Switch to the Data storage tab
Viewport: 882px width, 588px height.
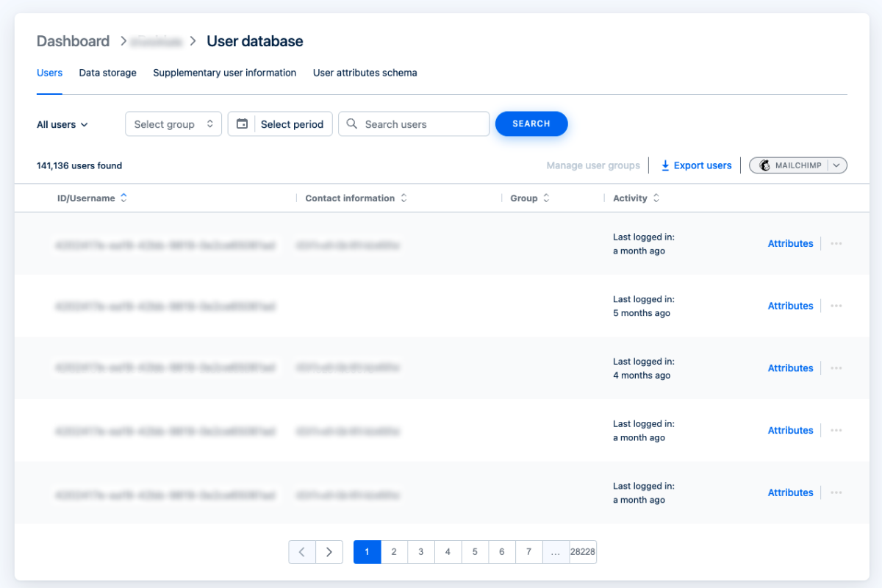point(107,73)
